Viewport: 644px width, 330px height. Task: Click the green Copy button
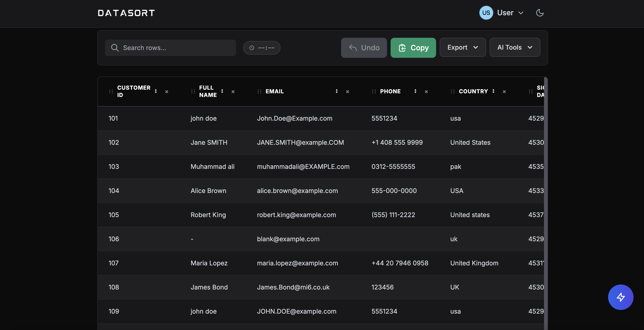[x=413, y=48]
